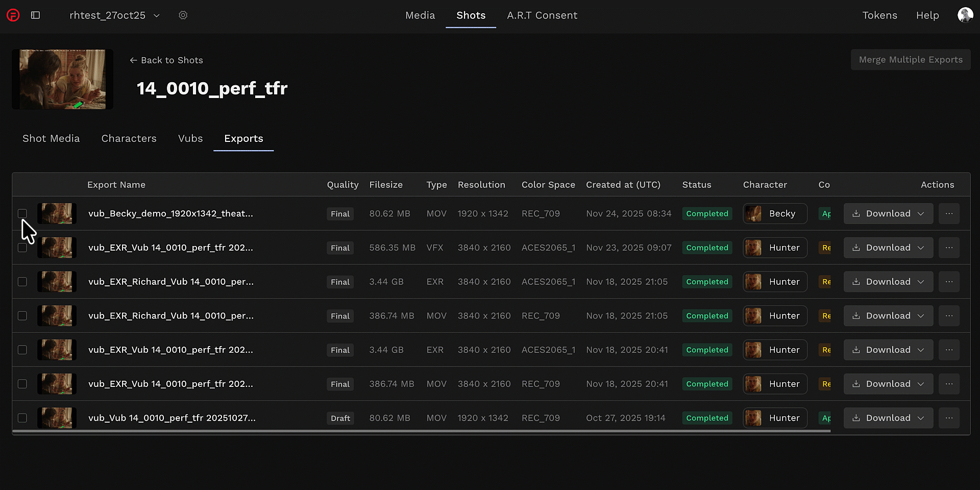Click the 586.35 MB filesize cell

(x=393, y=248)
